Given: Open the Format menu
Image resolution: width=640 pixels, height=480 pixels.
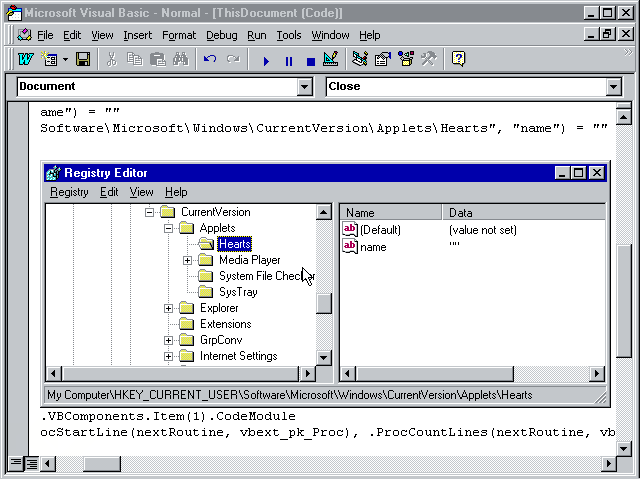Looking at the screenshot, I should point(179,36).
